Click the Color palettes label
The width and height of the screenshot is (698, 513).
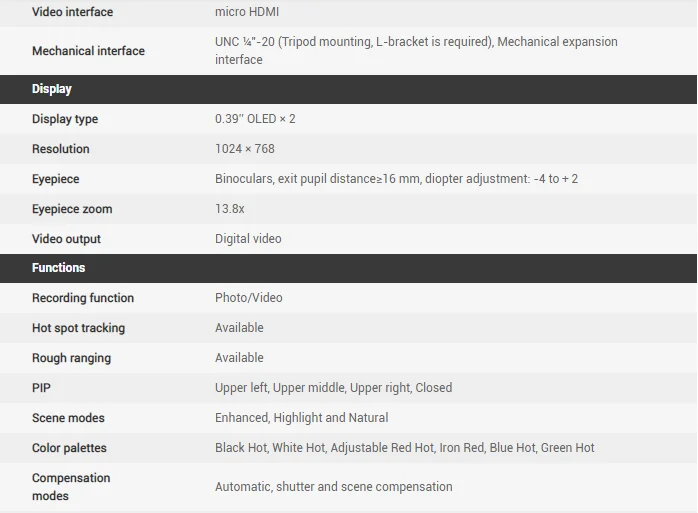pos(69,448)
